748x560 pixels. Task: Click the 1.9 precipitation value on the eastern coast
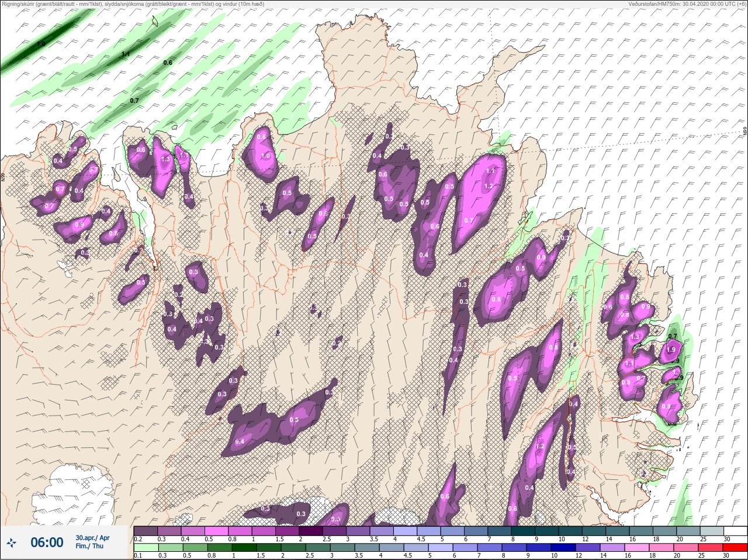[x=671, y=350]
